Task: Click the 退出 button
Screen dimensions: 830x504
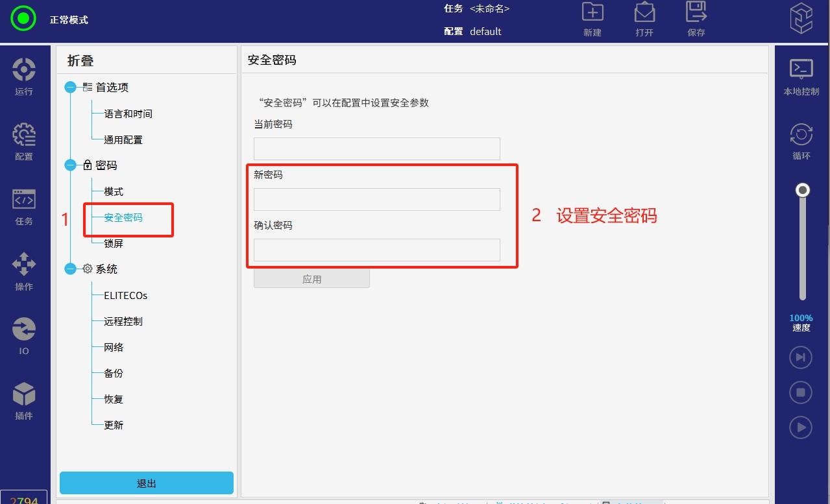Action: pyautogui.click(x=147, y=483)
